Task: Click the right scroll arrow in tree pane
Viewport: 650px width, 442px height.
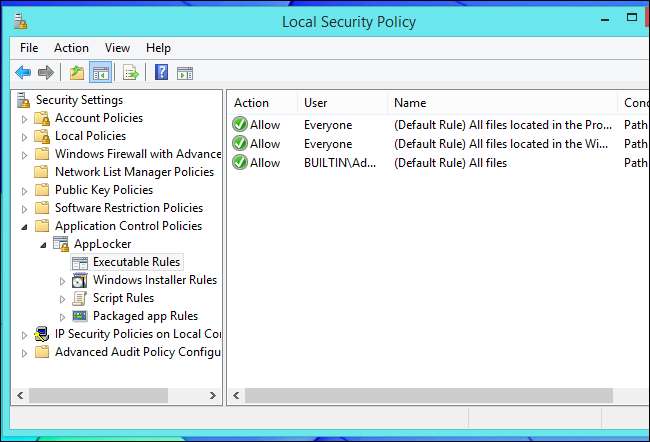Action: 213,396
